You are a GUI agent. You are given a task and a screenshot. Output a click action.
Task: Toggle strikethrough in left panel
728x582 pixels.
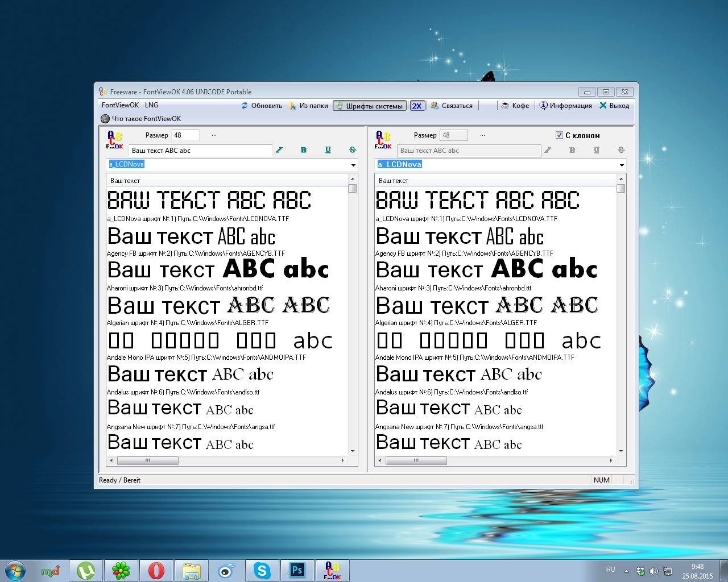click(x=353, y=150)
